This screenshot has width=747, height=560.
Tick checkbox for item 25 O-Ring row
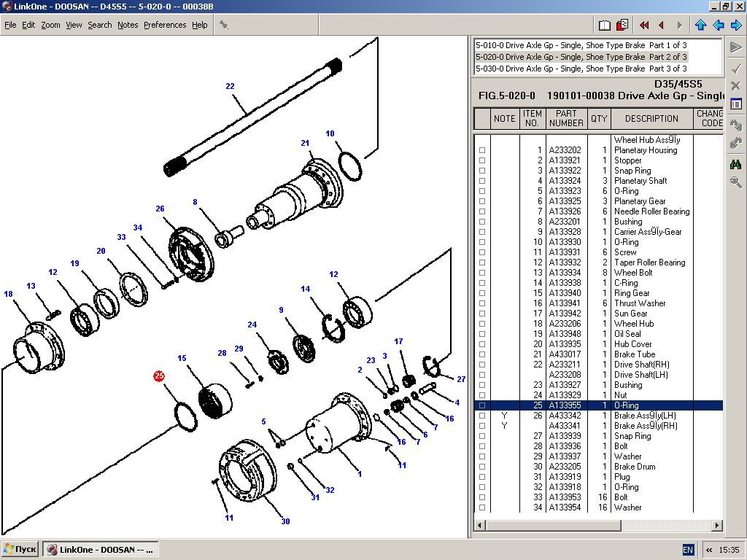tap(481, 405)
